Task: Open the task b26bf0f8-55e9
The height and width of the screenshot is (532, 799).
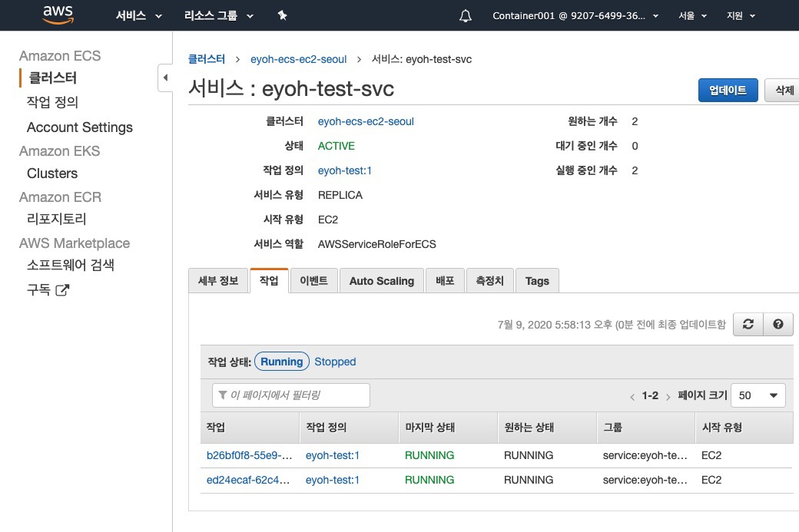Action: [x=249, y=455]
